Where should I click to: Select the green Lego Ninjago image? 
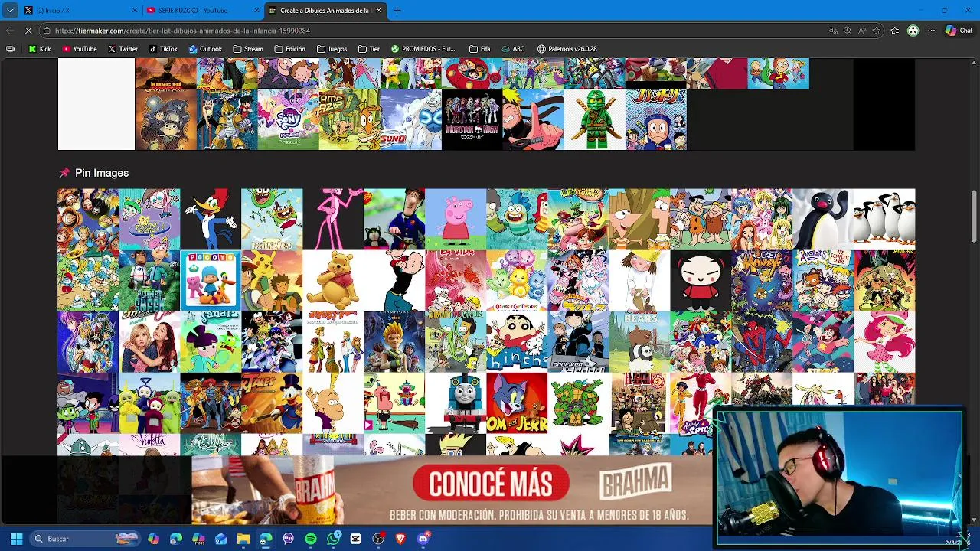[594, 119]
